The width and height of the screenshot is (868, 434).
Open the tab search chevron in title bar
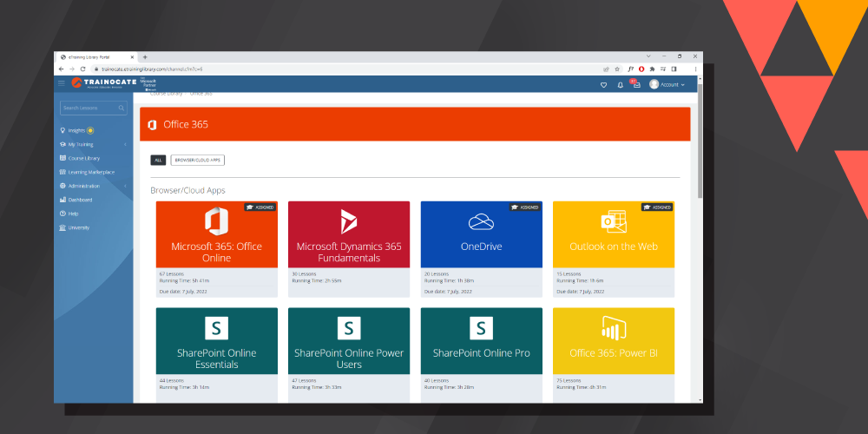point(648,56)
